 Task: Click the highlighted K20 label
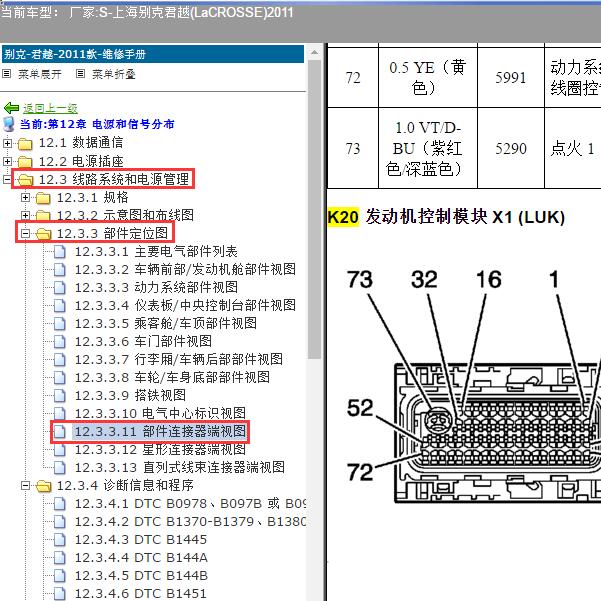(x=343, y=217)
